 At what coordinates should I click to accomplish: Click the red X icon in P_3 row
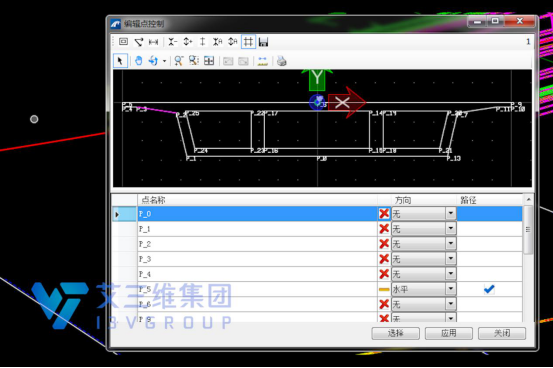coord(384,259)
